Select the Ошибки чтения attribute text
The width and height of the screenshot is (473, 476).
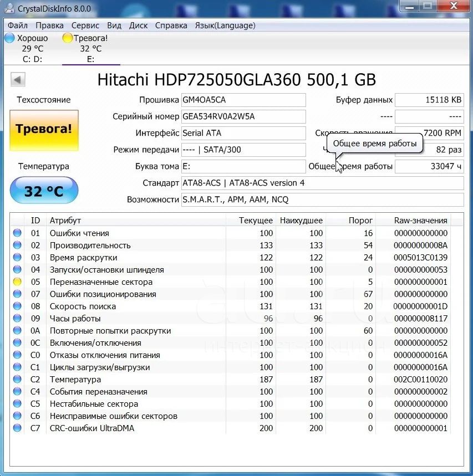(x=79, y=233)
